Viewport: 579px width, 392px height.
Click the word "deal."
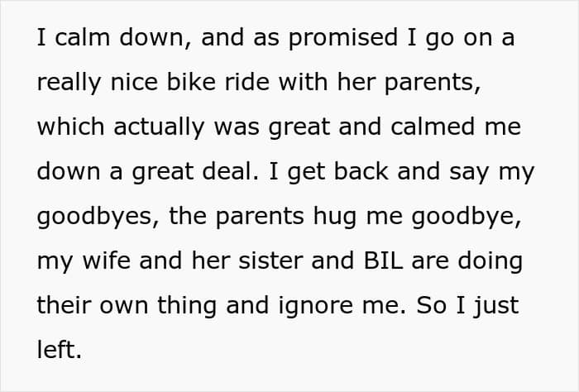[237, 172]
